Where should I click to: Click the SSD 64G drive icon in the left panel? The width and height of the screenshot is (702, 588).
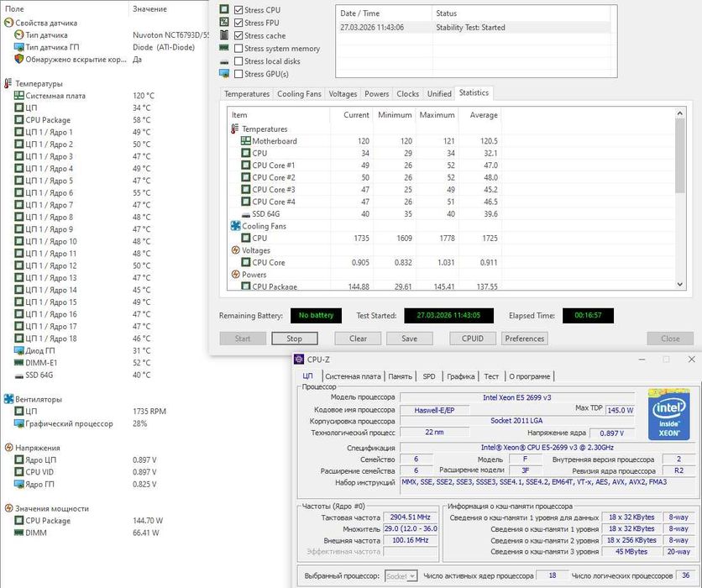coord(18,375)
